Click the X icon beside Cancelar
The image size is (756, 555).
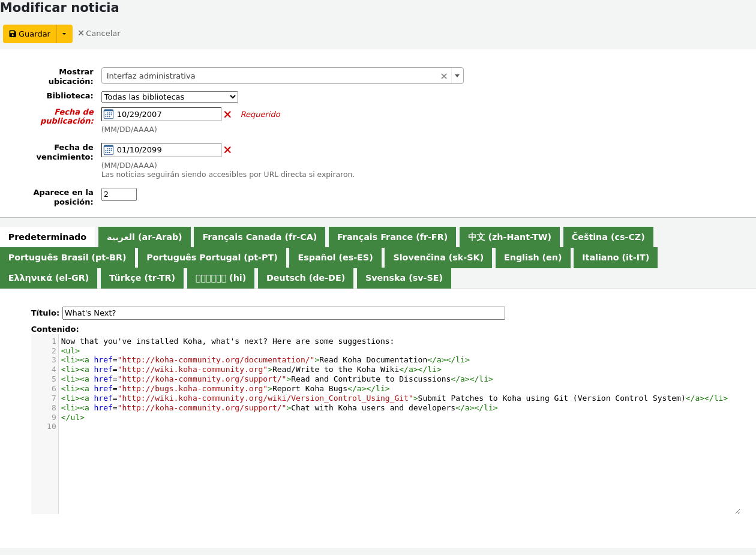(82, 33)
